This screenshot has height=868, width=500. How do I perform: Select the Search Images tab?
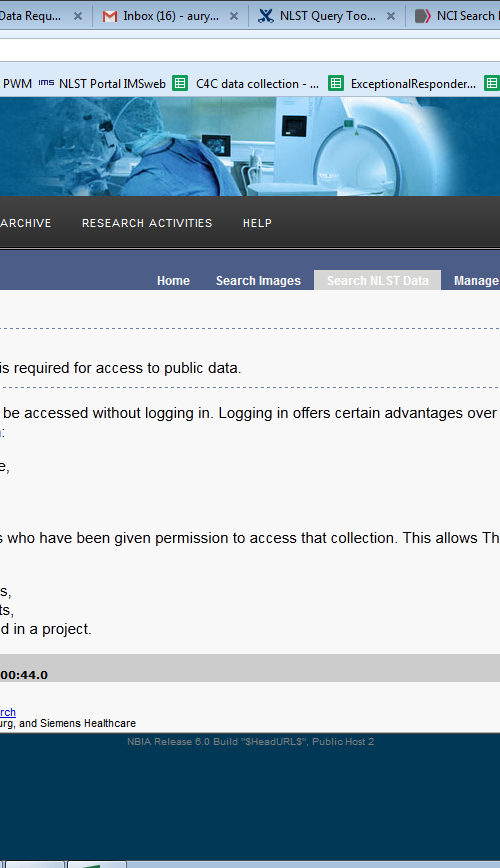pyautogui.click(x=258, y=281)
